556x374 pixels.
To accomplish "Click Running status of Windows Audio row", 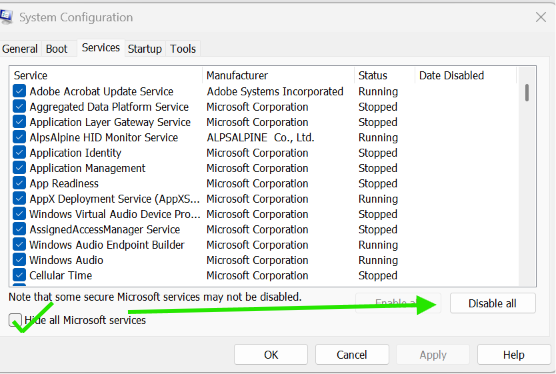I will coord(378,260).
